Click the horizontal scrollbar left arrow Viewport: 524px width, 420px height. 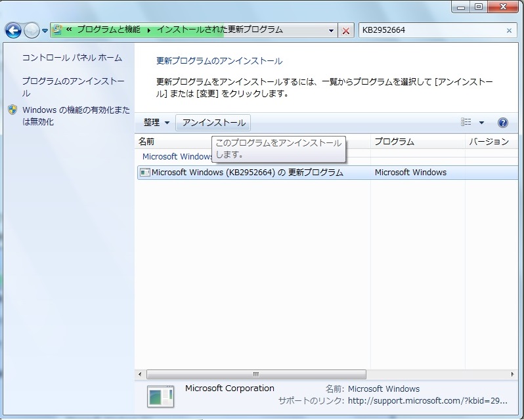[x=140, y=374]
